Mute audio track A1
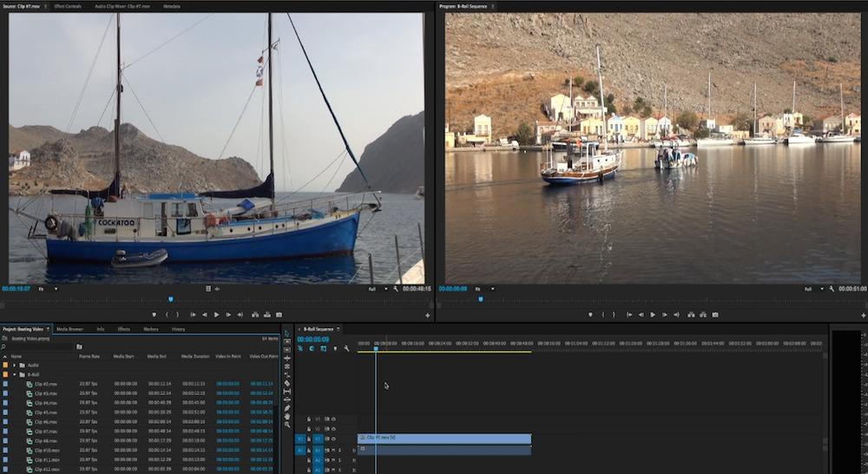The image size is (868, 474). [x=332, y=451]
